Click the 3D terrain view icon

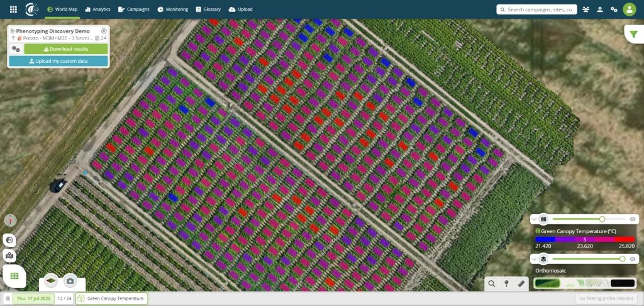point(51,281)
